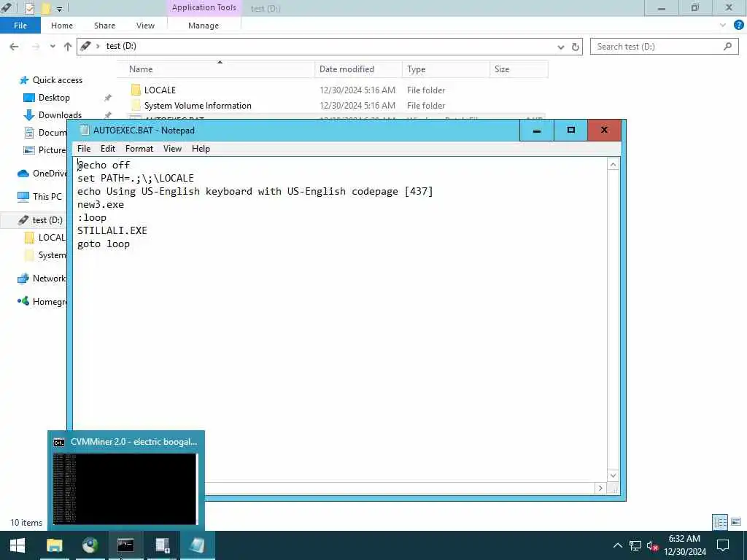747x560 pixels.
Task: Expand the ribbon with the chevron
Action: point(723,26)
